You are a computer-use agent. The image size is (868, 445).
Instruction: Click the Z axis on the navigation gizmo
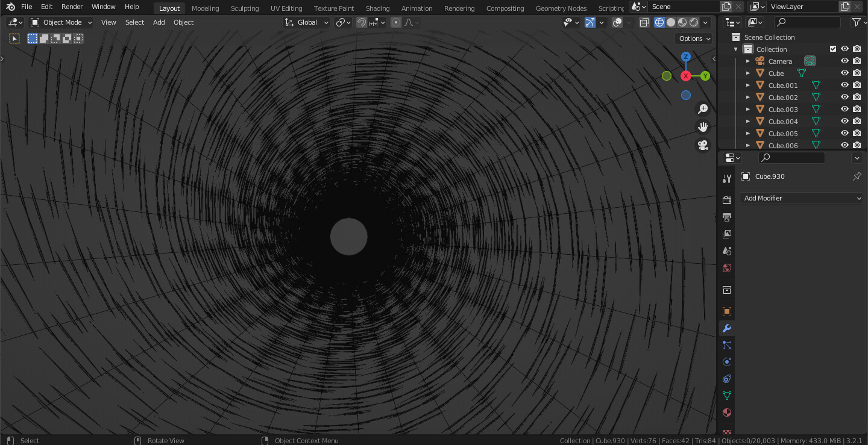pyautogui.click(x=686, y=56)
